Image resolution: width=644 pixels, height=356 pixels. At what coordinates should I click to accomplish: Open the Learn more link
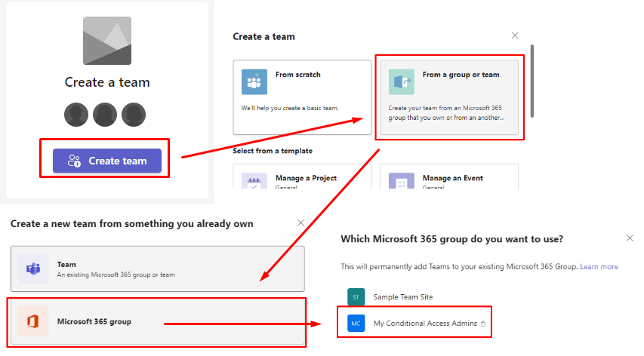click(599, 267)
